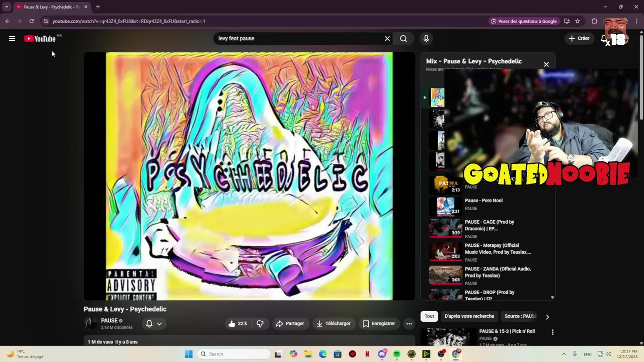Viewport: 644px width, 362px height.
Task: Open the Chrome extensions puzzle icon
Action: 594,21
